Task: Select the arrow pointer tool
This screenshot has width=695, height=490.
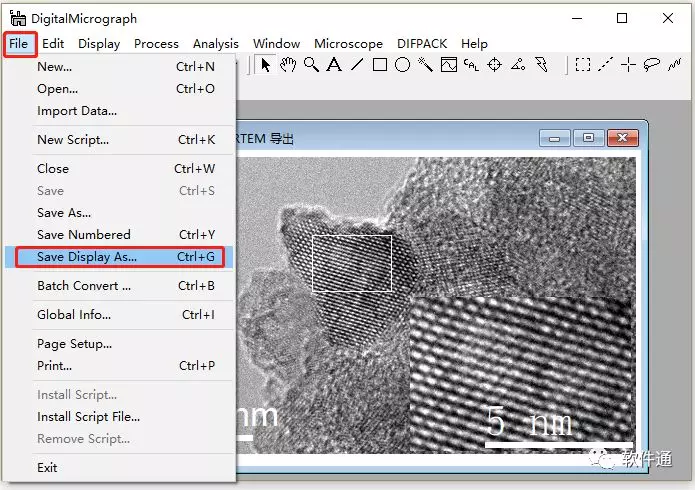Action: pyautogui.click(x=266, y=65)
